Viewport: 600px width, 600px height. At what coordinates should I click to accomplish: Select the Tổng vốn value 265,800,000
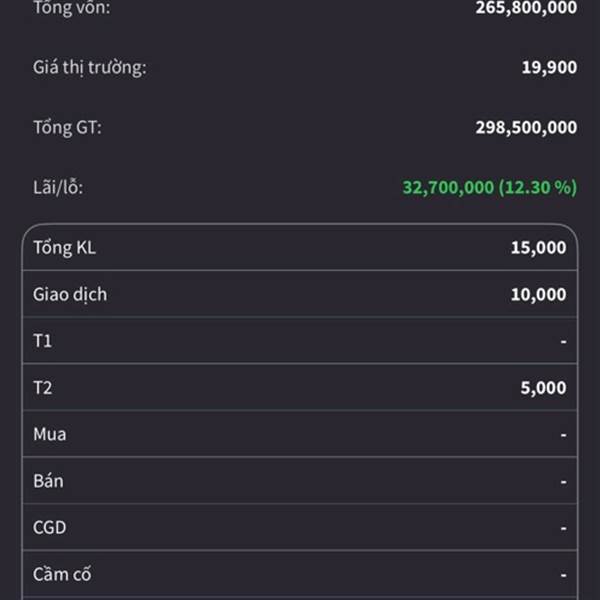pyautogui.click(x=526, y=8)
